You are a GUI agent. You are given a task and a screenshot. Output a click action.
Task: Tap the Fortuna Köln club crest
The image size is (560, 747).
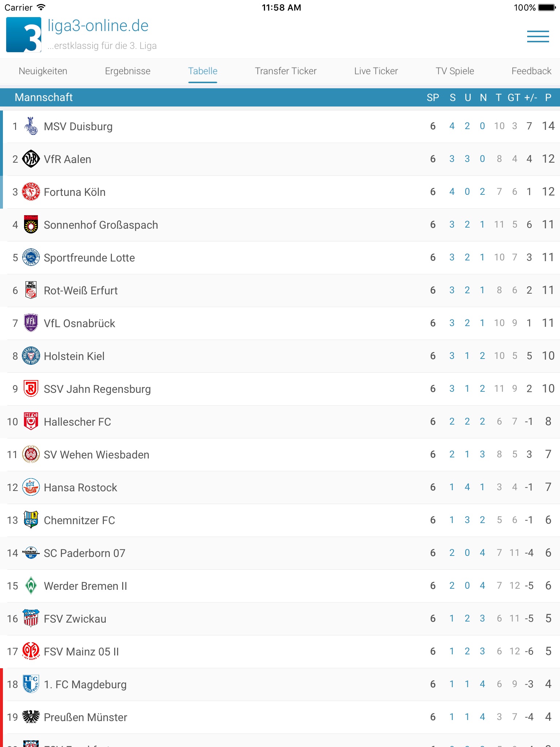click(31, 192)
